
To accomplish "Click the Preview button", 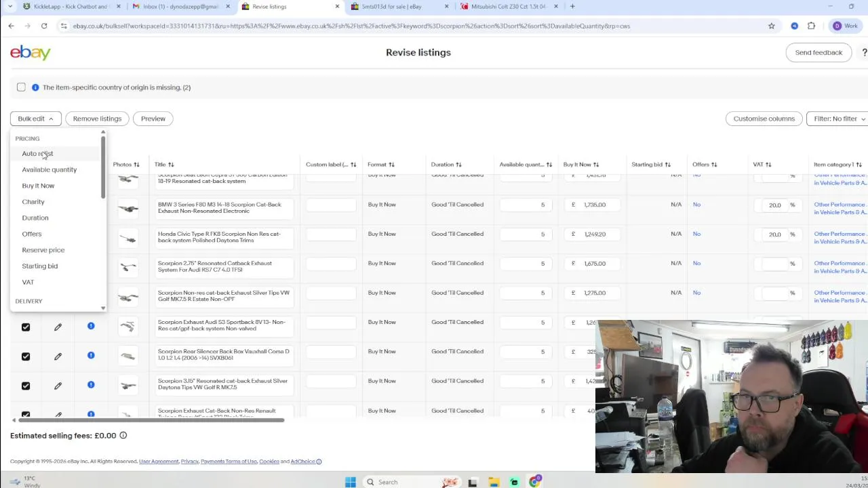I will tap(153, 119).
